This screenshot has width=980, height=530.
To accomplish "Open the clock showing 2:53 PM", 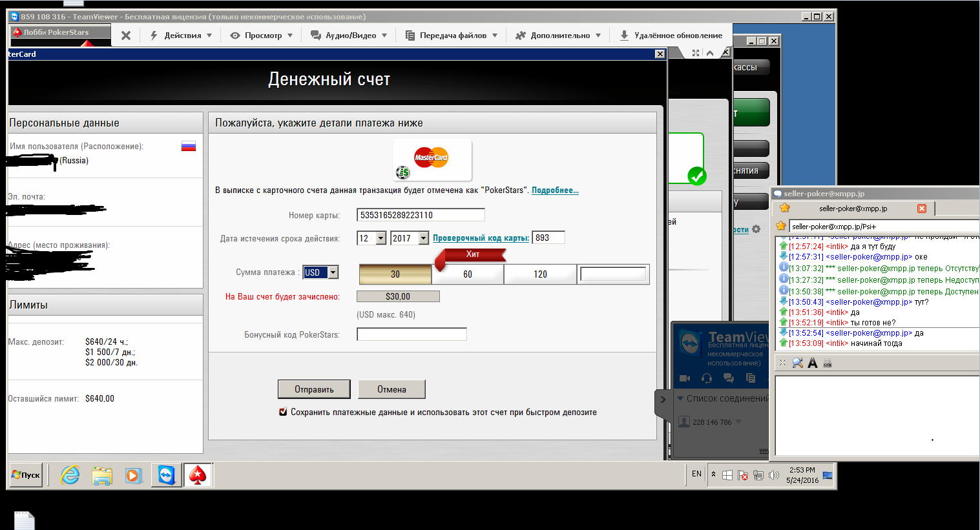I will click(802, 475).
